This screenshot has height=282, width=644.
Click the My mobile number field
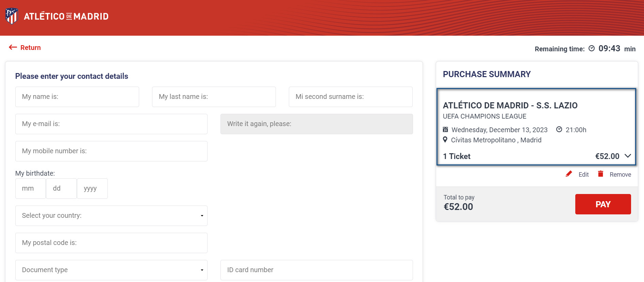[x=111, y=151]
